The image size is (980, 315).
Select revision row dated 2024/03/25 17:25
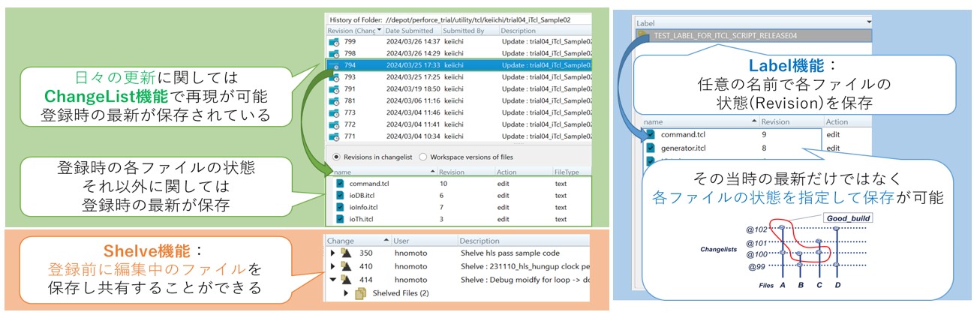coord(458,77)
